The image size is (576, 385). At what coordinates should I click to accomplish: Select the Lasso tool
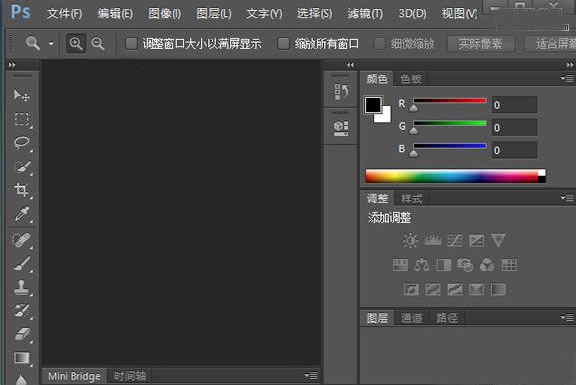[x=22, y=143]
